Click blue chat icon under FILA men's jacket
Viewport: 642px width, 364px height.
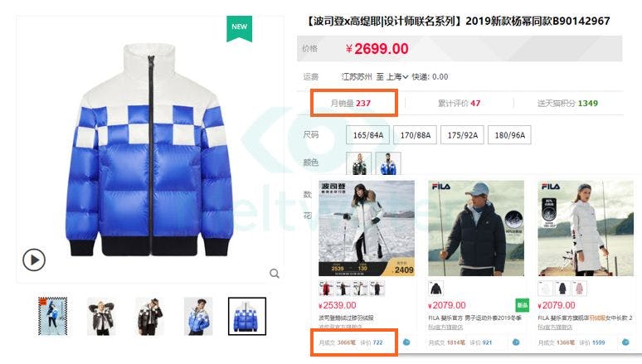pos(516,342)
